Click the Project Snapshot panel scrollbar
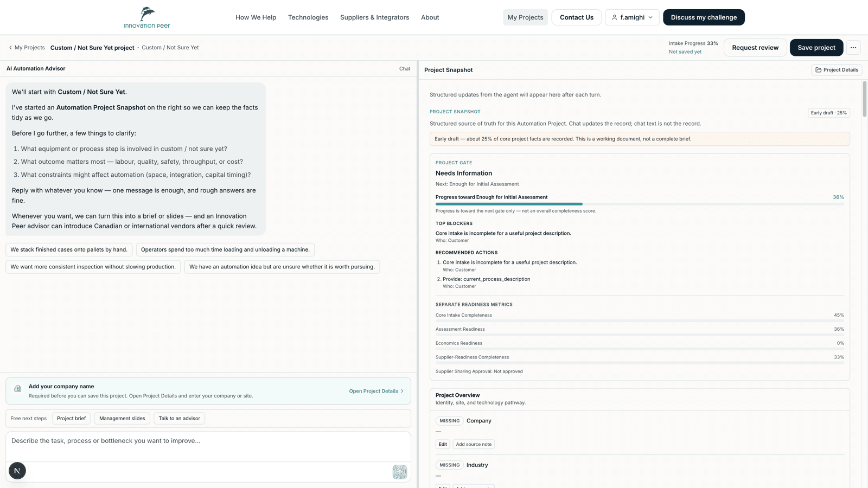Image resolution: width=868 pixels, height=488 pixels. [x=864, y=100]
